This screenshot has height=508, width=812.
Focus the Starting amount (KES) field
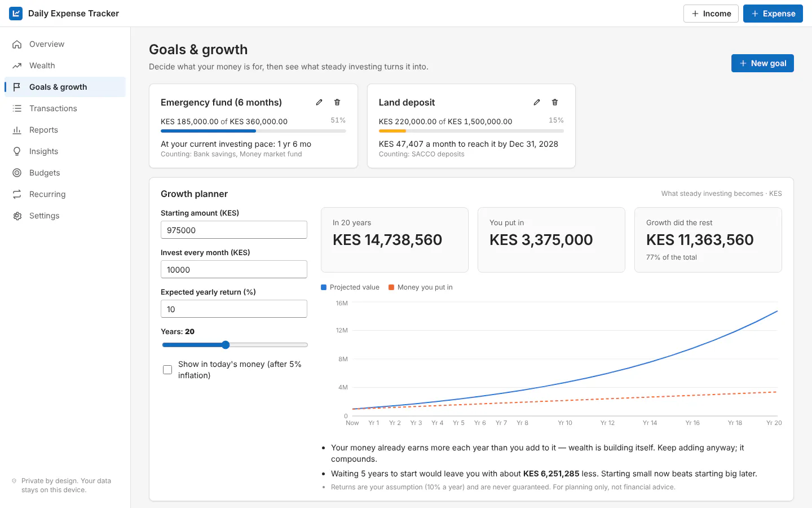click(234, 230)
